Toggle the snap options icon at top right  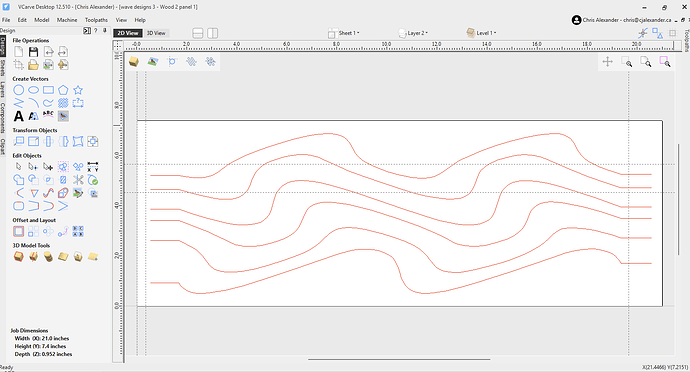click(x=643, y=33)
